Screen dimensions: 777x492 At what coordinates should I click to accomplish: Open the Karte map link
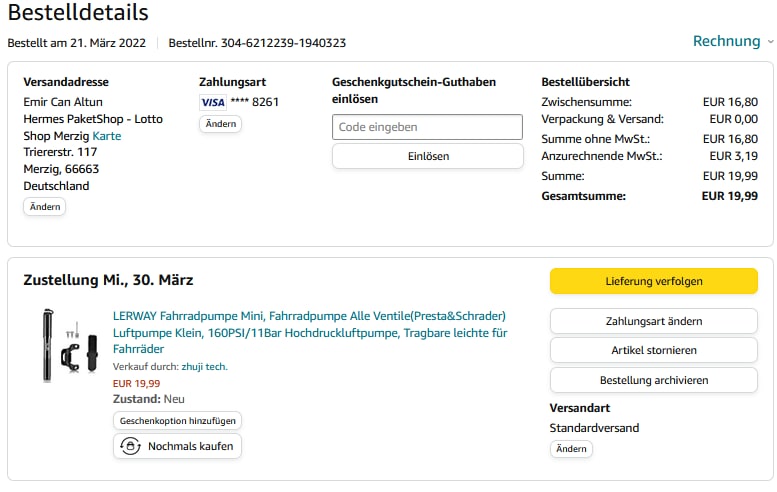pos(107,136)
